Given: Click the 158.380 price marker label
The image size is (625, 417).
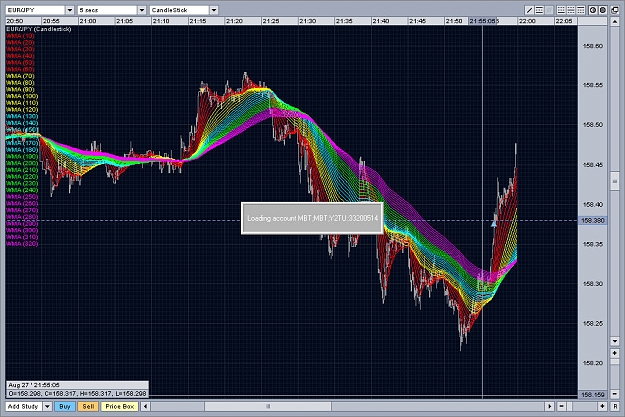Looking at the screenshot, I should (593, 220).
